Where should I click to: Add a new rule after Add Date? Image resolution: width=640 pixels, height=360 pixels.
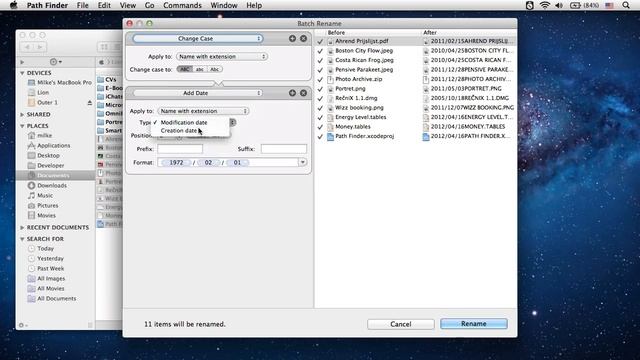(x=292, y=93)
